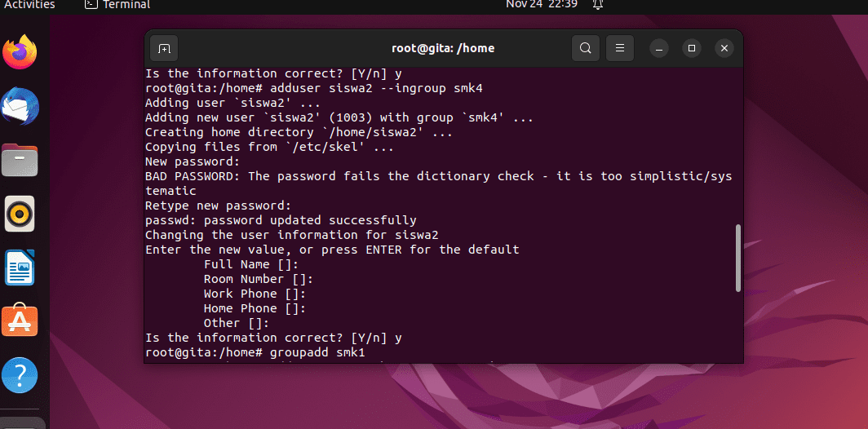868x429 pixels.
Task: Close the terminal window
Action: [x=724, y=48]
